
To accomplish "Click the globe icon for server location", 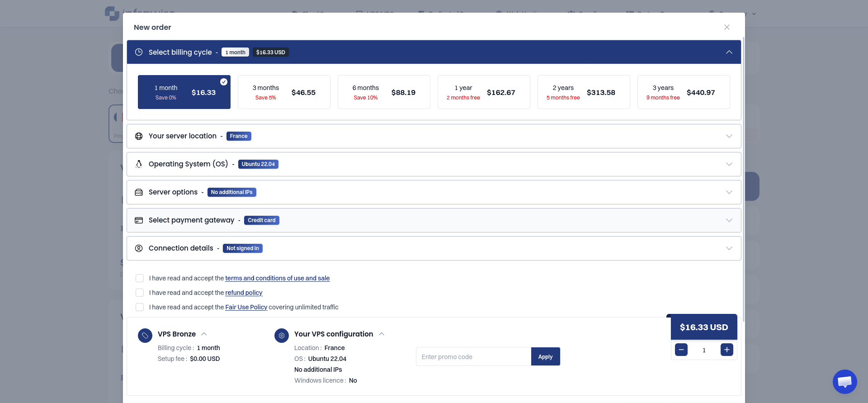I will [x=139, y=136].
